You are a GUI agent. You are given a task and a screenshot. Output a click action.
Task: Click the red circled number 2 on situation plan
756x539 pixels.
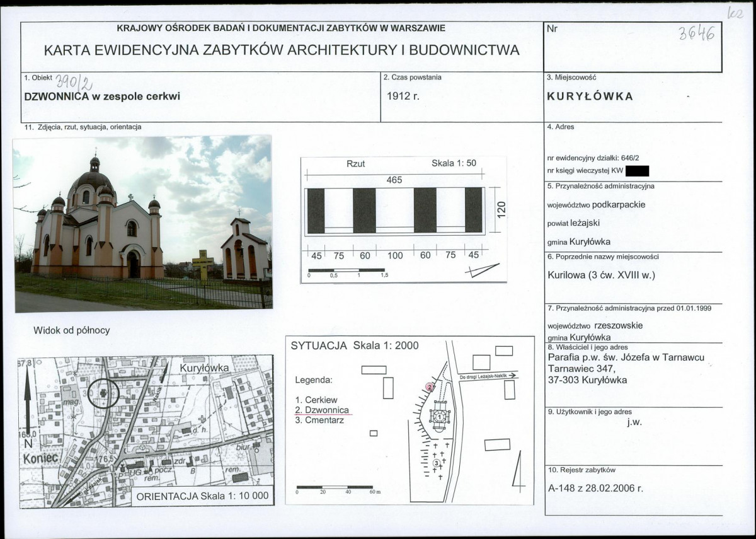(x=430, y=386)
